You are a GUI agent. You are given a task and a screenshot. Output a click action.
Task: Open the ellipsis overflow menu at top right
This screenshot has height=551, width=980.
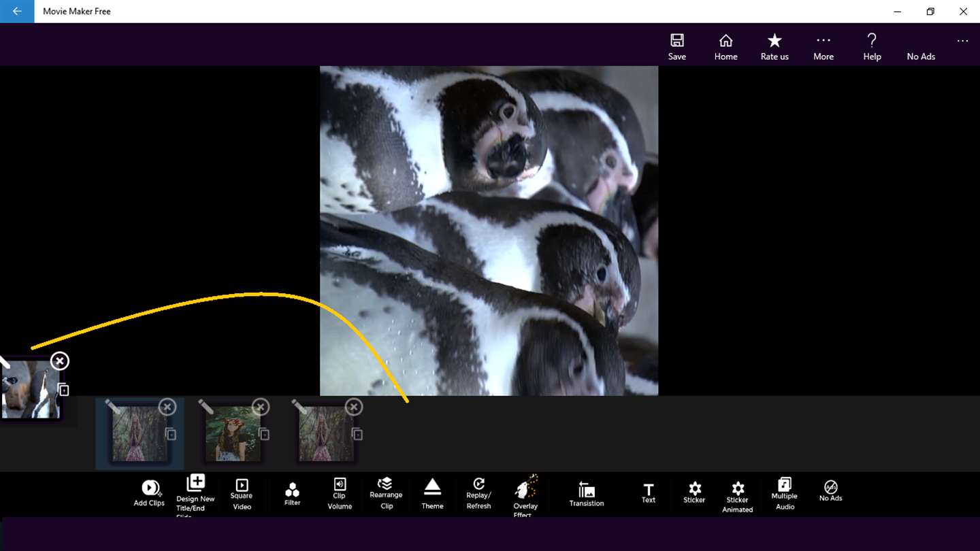(962, 41)
